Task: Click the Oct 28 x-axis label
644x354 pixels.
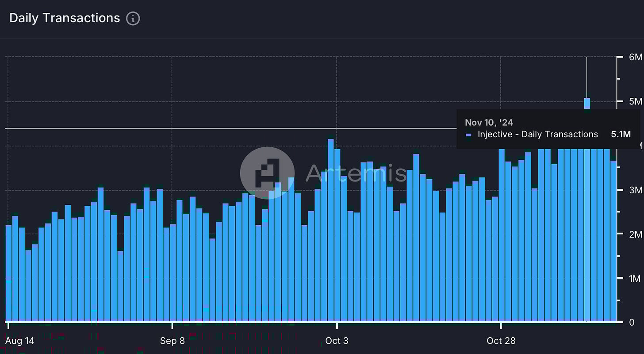Action: 501,341
